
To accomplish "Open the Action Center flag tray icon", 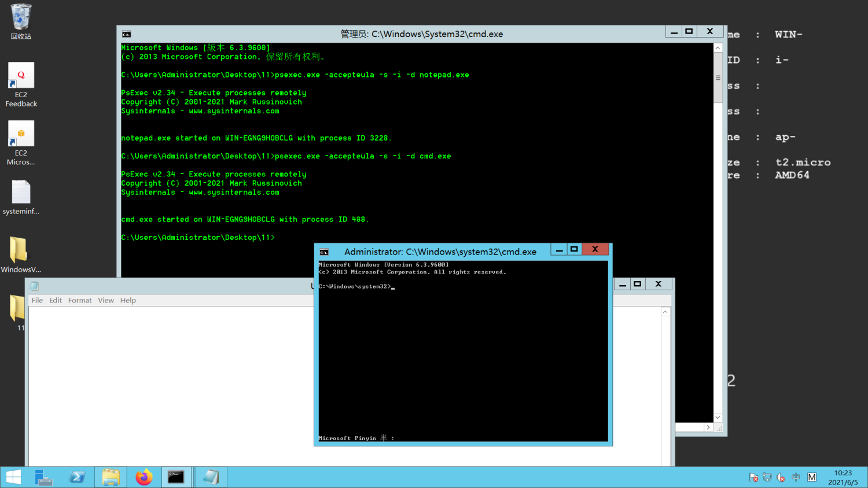I will (753, 478).
